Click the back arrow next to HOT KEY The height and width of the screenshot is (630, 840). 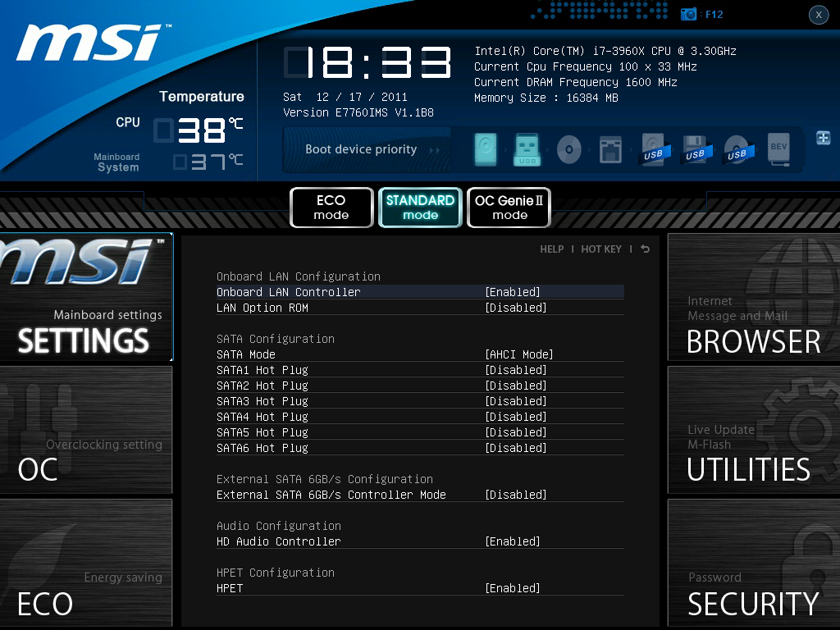point(646,249)
